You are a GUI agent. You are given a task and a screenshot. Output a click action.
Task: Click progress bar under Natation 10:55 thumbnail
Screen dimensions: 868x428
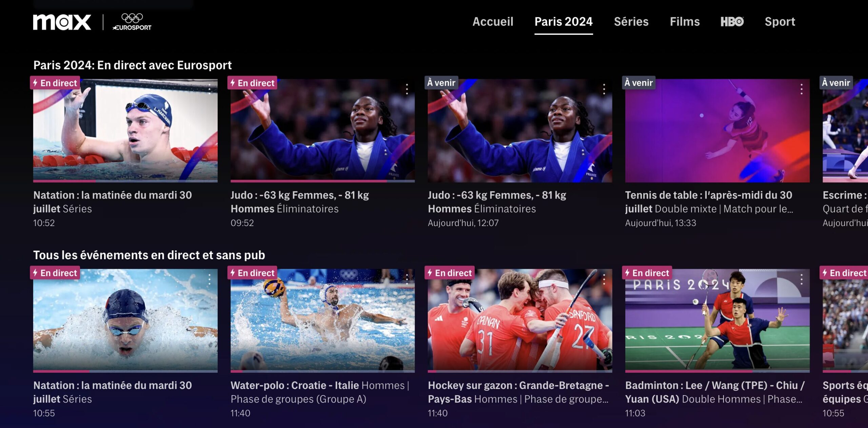point(125,371)
